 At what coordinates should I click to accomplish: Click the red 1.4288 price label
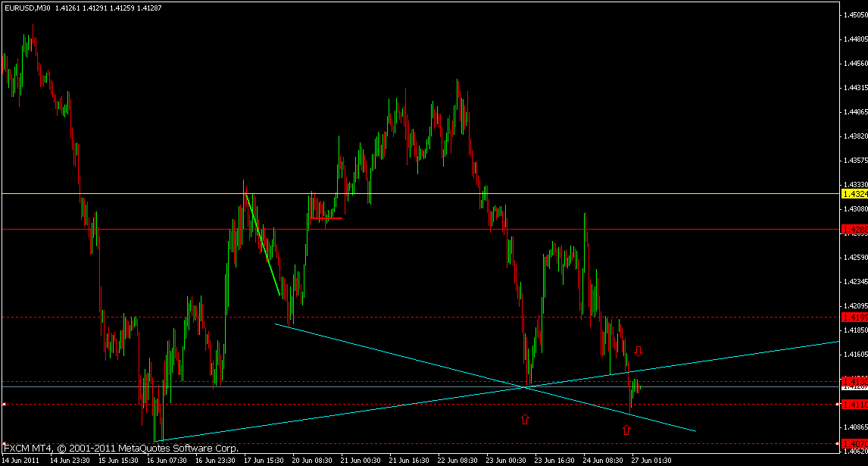click(x=853, y=229)
